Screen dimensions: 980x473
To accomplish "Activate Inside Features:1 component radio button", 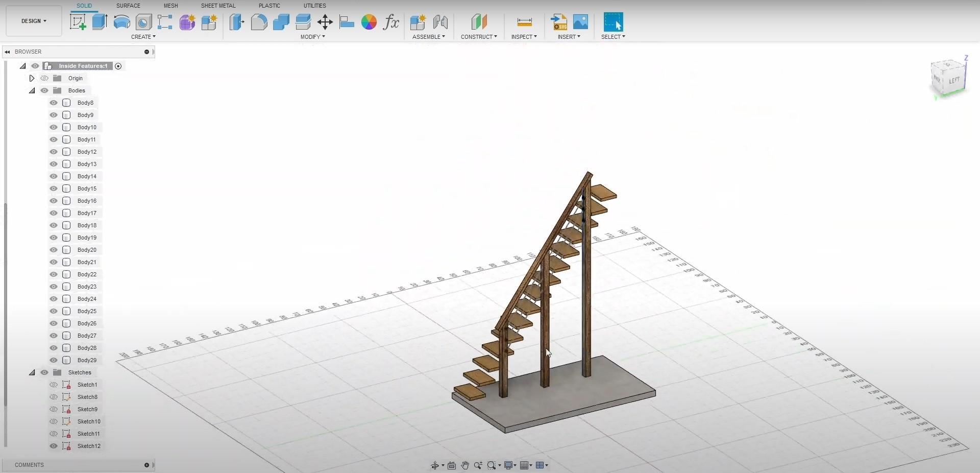I will 118,66.
